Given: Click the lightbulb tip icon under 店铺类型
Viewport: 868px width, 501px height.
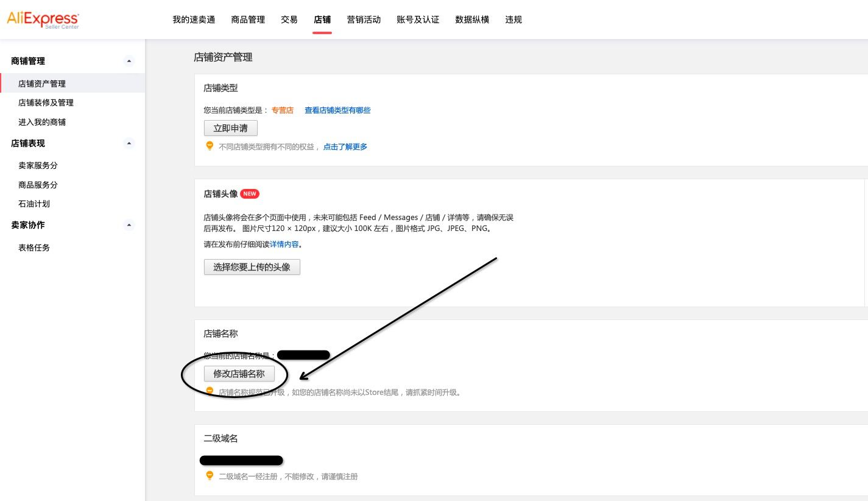Looking at the screenshot, I should pyautogui.click(x=210, y=146).
